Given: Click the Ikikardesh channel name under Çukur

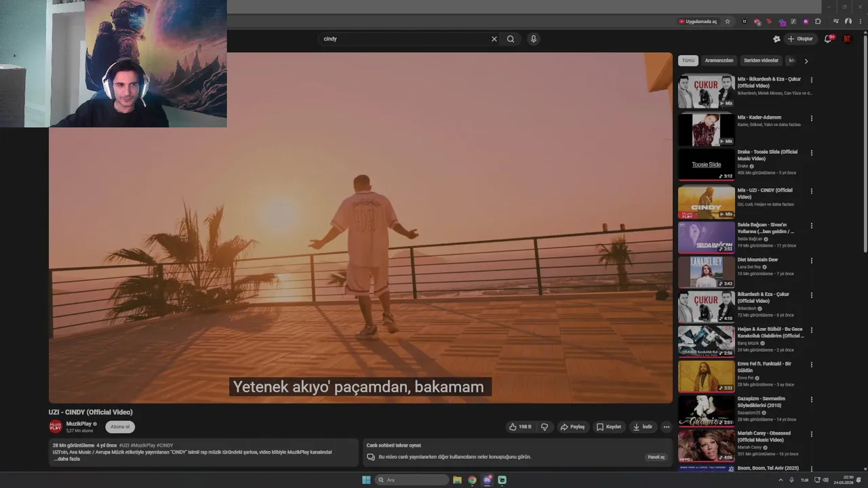Looking at the screenshot, I should coord(747,308).
